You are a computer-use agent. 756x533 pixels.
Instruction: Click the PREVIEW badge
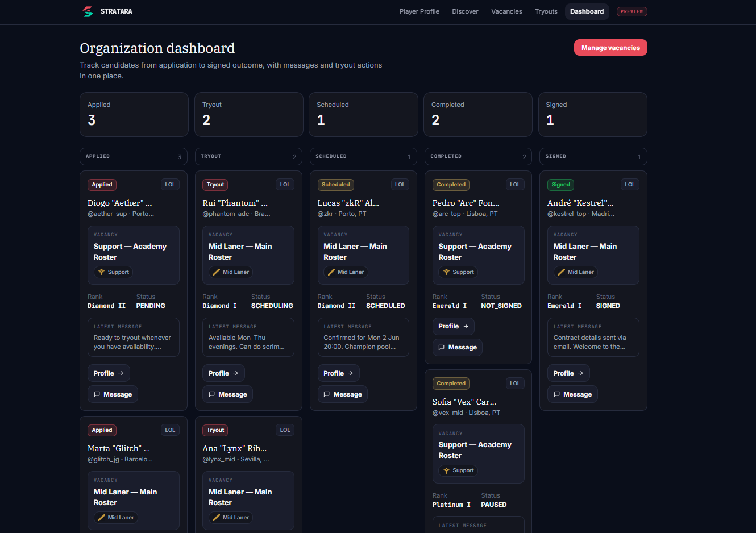pos(632,11)
